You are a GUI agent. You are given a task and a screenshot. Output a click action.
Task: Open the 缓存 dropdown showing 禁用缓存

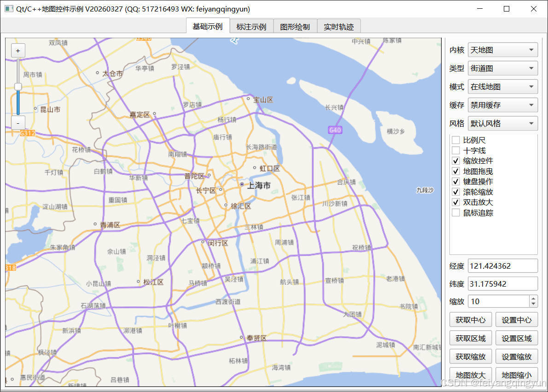(x=502, y=105)
